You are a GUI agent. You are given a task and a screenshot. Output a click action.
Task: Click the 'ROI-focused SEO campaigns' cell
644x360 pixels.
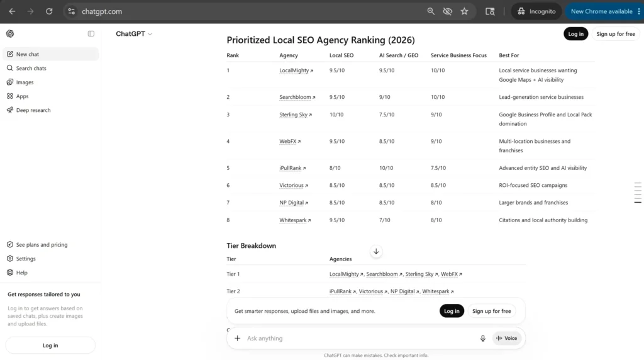coord(533,185)
